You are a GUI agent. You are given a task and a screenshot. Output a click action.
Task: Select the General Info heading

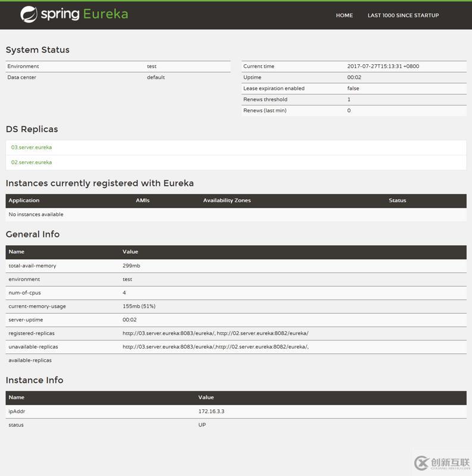click(33, 234)
